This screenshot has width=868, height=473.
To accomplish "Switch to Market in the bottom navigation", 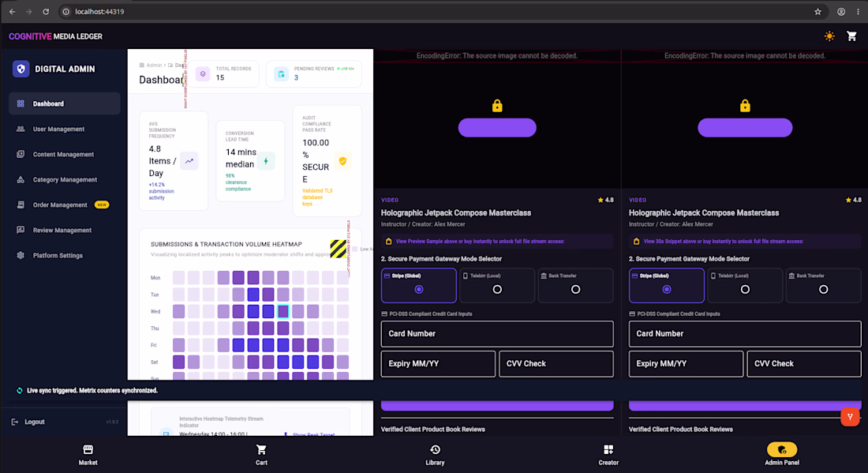I will click(x=88, y=455).
